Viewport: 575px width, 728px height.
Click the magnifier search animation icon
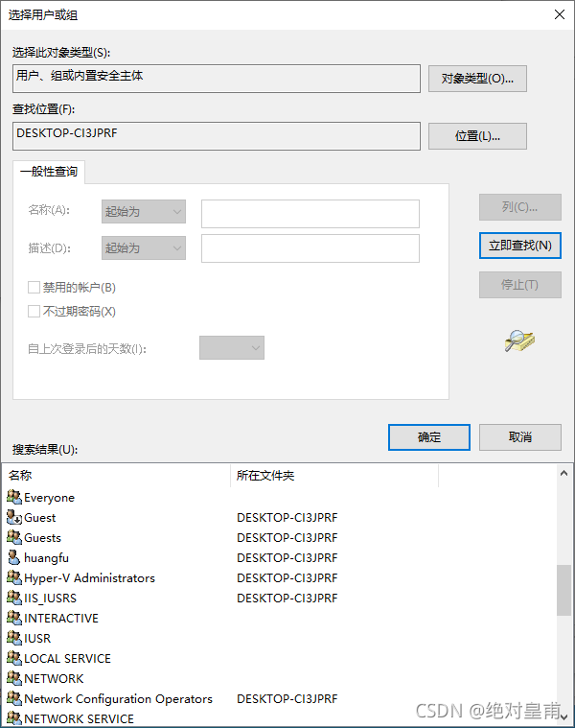click(x=519, y=341)
